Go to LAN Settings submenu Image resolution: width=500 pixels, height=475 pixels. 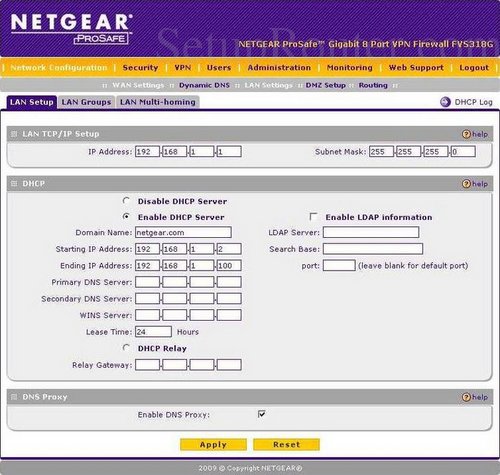pyautogui.click(x=269, y=85)
